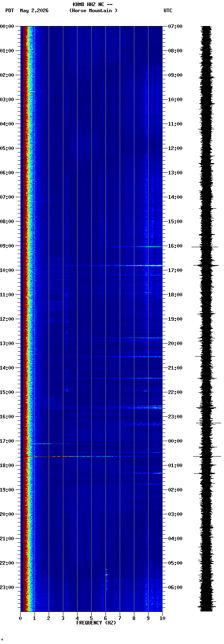Click the 19:00 PDT time label
Screen dimensions: 224x644
[x=7, y=490]
